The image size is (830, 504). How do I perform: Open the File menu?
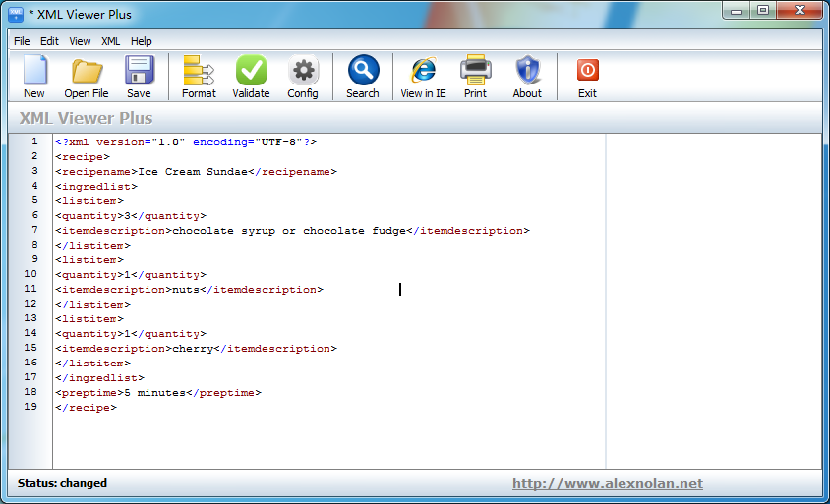click(x=22, y=41)
